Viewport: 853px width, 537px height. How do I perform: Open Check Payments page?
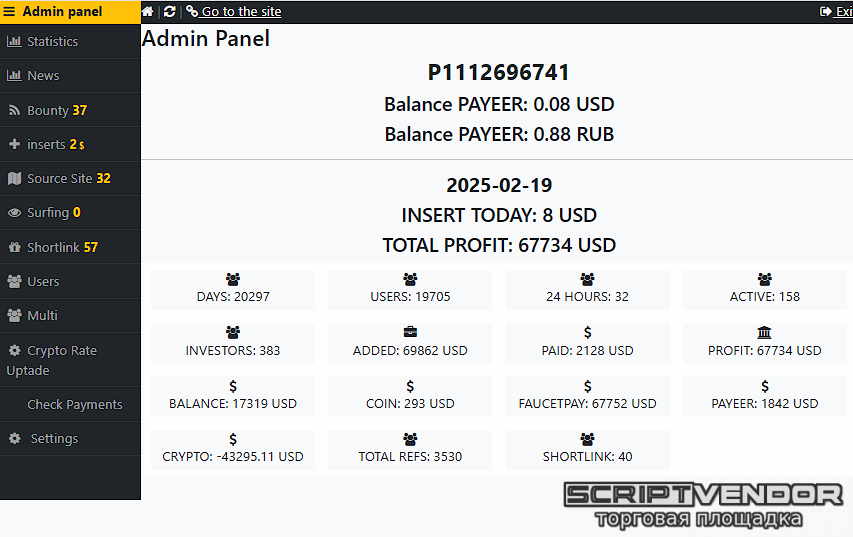(x=75, y=405)
